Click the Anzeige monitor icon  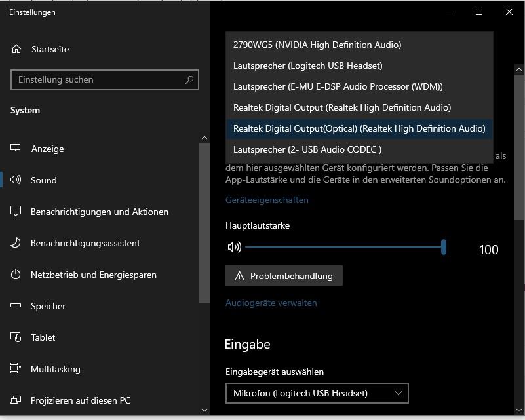(x=15, y=148)
